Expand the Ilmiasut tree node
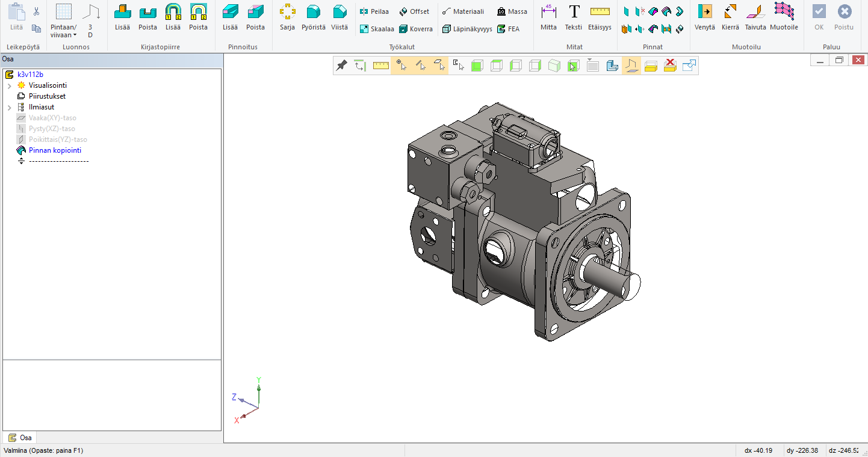Screen dimensions: 868x457 tap(10, 108)
